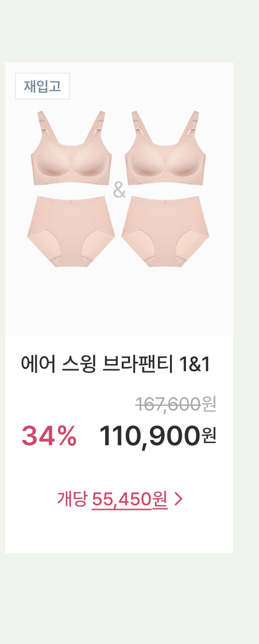Image resolution: width=259 pixels, height=644 pixels.
Task: Click the 재입고 badge
Action: (x=42, y=86)
